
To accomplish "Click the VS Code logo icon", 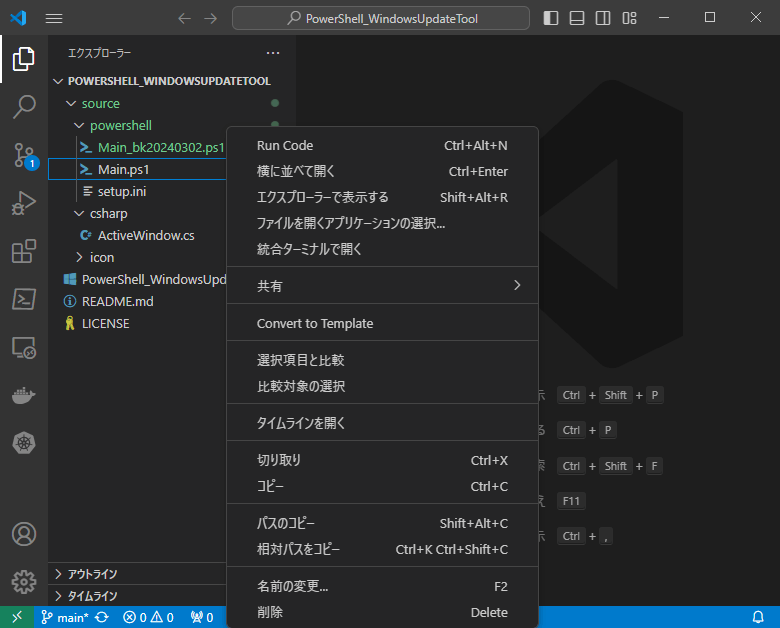I will [x=18, y=18].
